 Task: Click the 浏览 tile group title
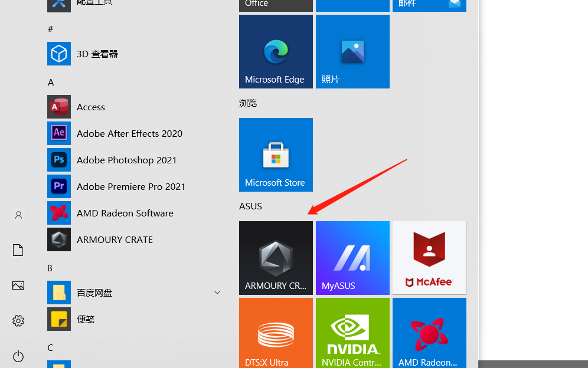pyautogui.click(x=248, y=103)
